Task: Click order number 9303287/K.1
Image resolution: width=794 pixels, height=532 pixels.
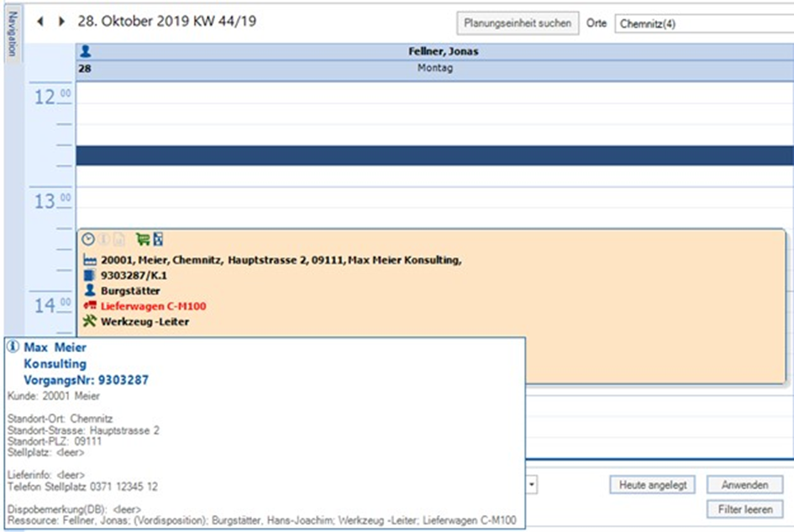Action: [x=134, y=276]
